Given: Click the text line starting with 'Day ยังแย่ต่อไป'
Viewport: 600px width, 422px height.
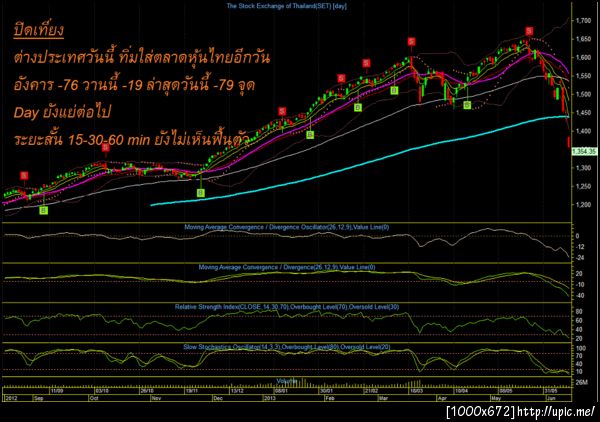Looking at the screenshot, I should (62, 112).
